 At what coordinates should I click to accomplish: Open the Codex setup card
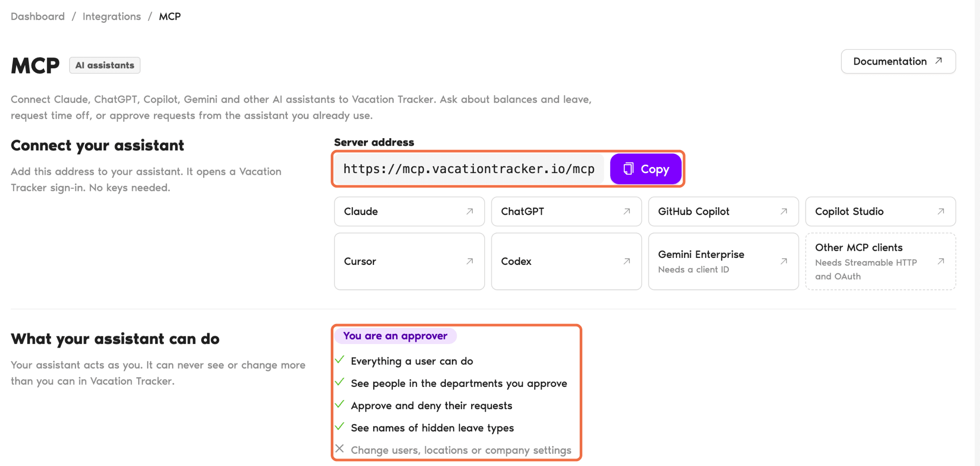pyautogui.click(x=566, y=261)
